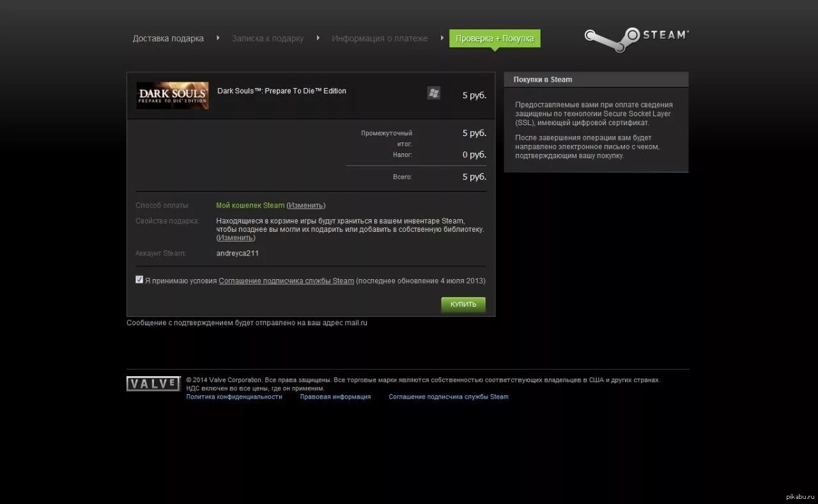Viewport: 818px width, 504px height.
Task: Click the Свойства подарка label
Action: (167, 221)
